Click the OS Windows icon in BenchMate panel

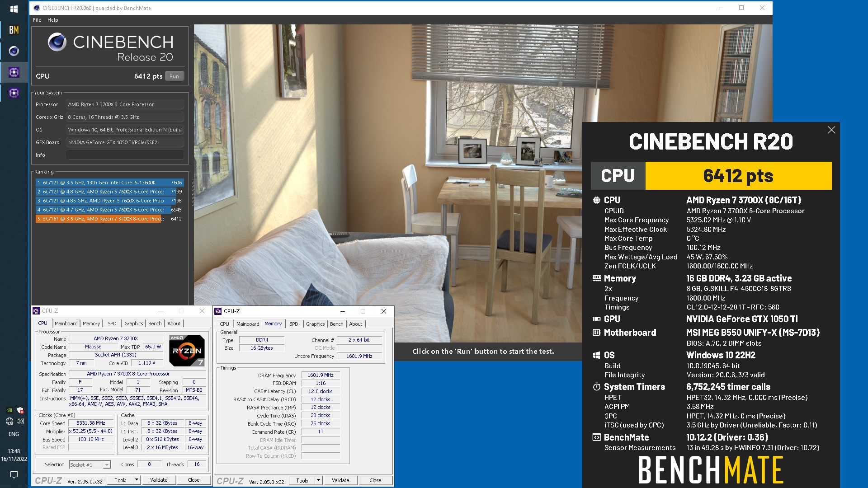(x=597, y=355)
